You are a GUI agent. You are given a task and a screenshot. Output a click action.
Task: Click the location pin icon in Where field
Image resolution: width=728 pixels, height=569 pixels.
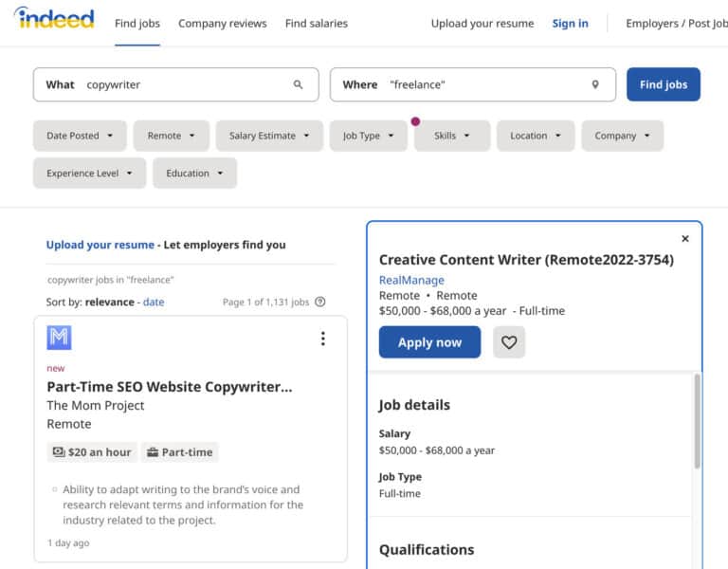[595, 84]
